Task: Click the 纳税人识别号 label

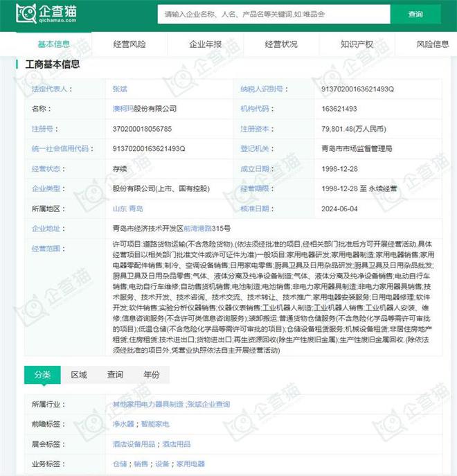Action: [x=262, y=89]
